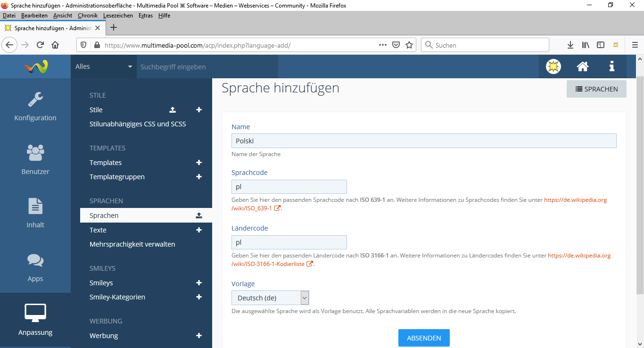Click the info icon in header
The height and width of the screenshot is (348, 644).
click(x=611, y=66)
